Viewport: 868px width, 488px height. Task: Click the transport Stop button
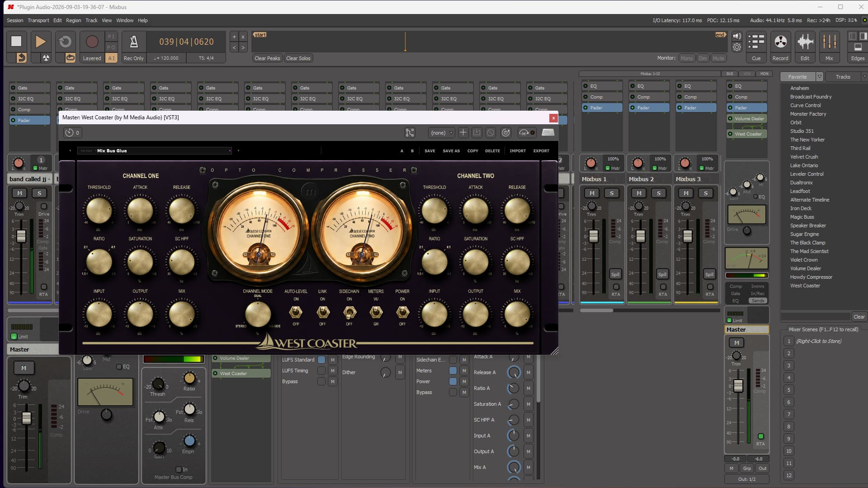click(x=16, y=42)
